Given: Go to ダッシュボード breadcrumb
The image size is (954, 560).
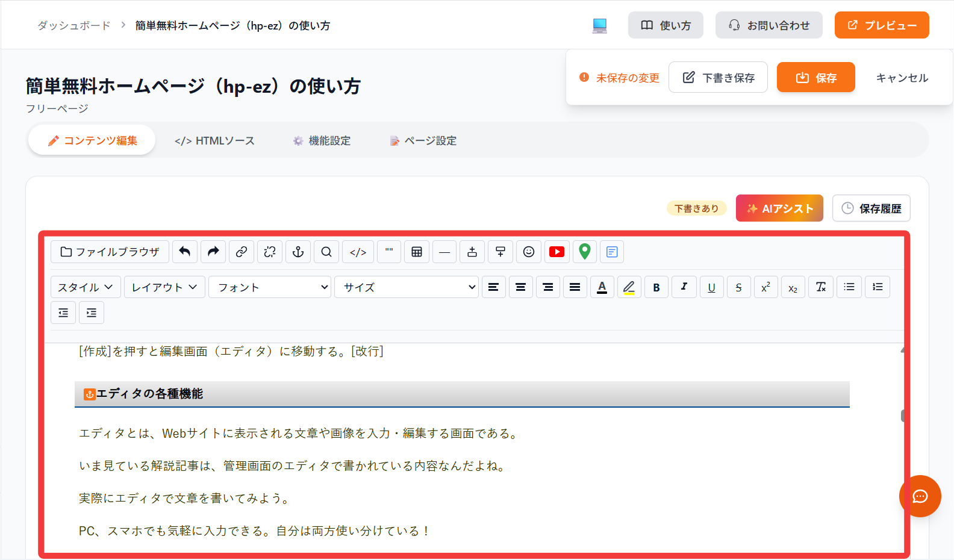Looking at the screenshot, I should coord(74,25).
